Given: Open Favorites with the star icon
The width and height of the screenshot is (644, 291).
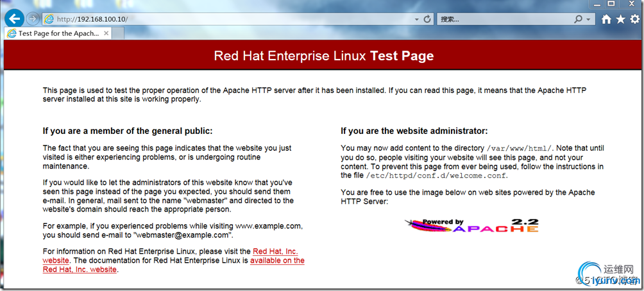Looking at the screenshot, I should tap(621, 19).
